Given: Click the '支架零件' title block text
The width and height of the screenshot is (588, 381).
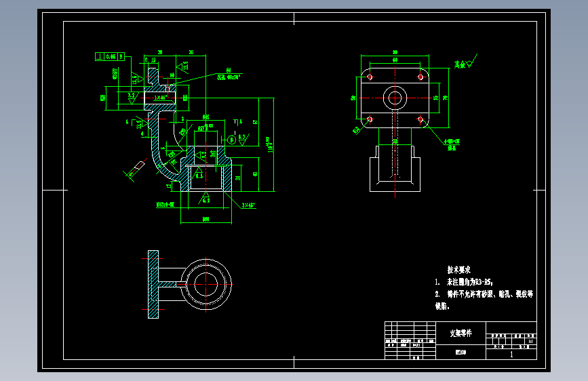Looking at the screenshot, I should (x=461, y=333).
